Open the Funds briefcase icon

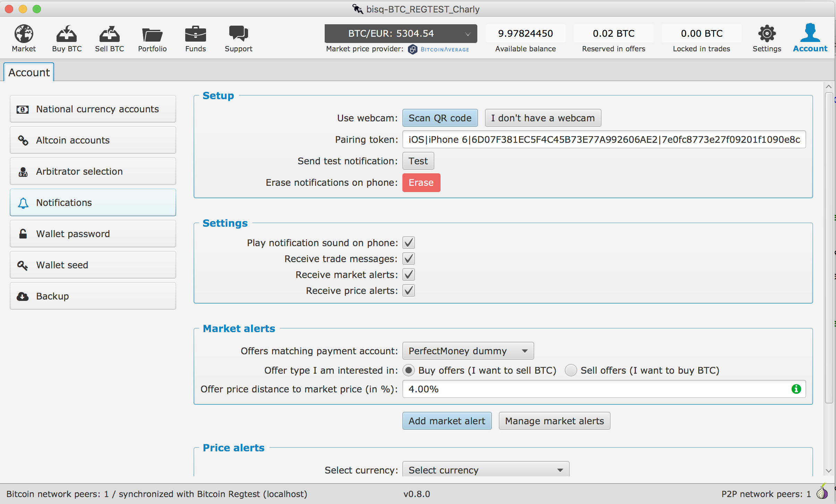click(x=195, y=34)
